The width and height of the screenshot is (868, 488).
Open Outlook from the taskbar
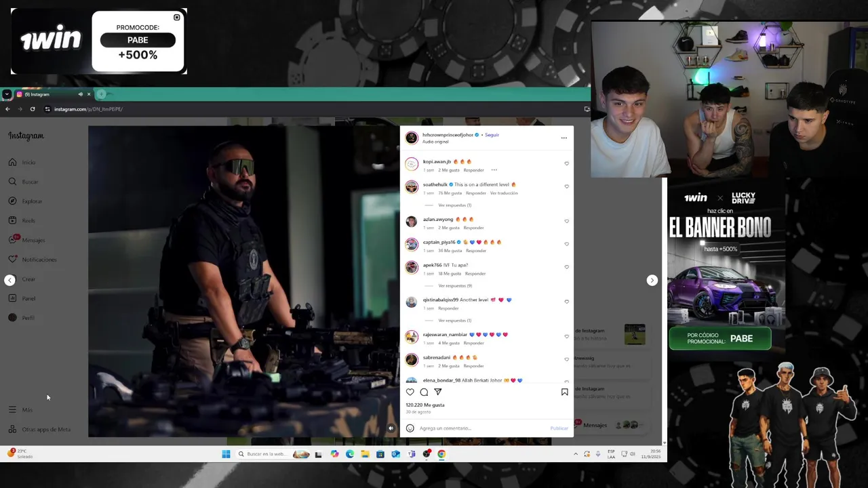pos(395,454)
